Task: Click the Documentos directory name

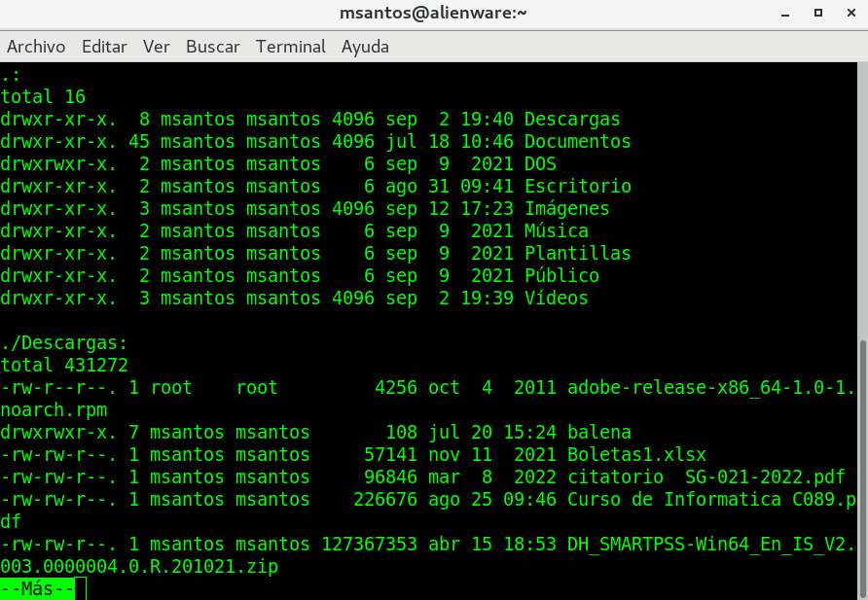Action: 577,142
